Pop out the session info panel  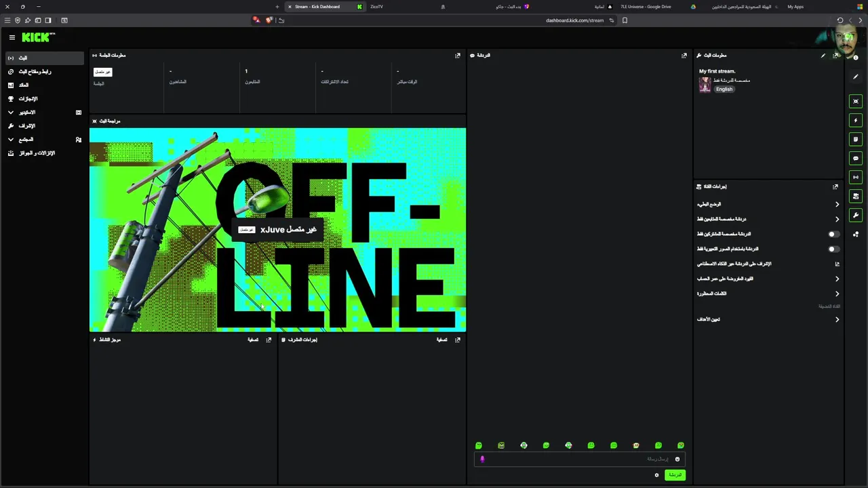click(457, 56)
